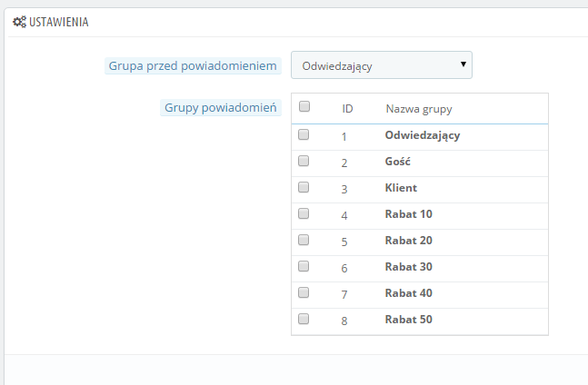This screenshot has height=385, width=588.
Task: Enable the Rabat 40 group checkbox
Action: (x=304, y=292)
